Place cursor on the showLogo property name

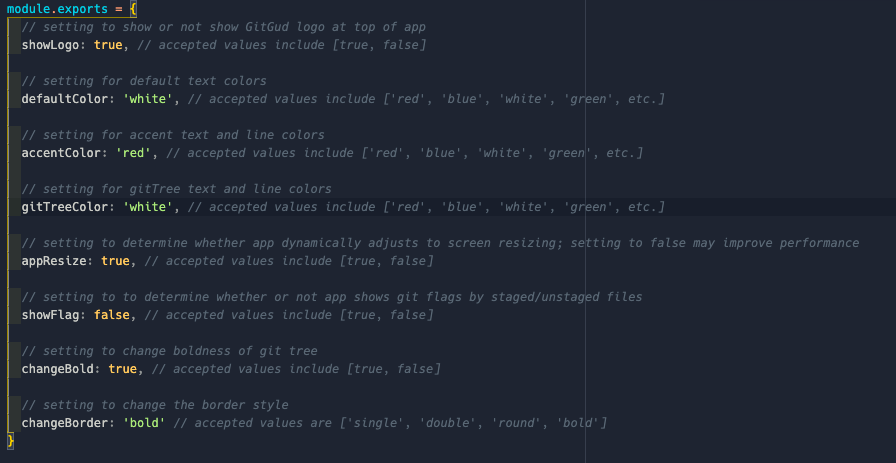pyautogui.click(x=52, y=45)
